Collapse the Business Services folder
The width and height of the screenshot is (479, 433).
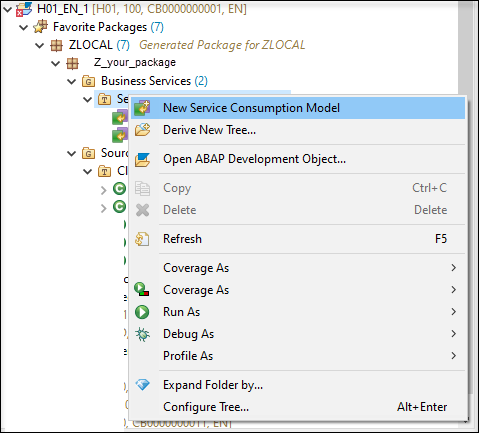(72, 81)
